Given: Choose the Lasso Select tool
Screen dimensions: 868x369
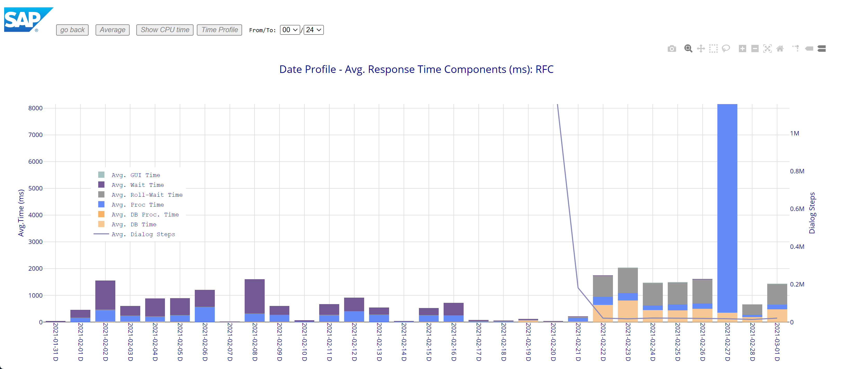Looking at the screenshot, I should [726, 49].
